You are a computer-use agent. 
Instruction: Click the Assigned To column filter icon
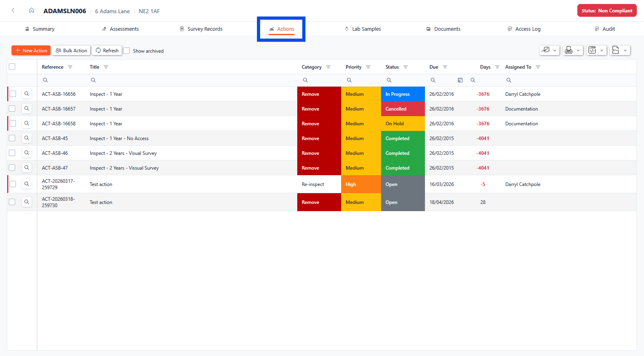point(538,67)
